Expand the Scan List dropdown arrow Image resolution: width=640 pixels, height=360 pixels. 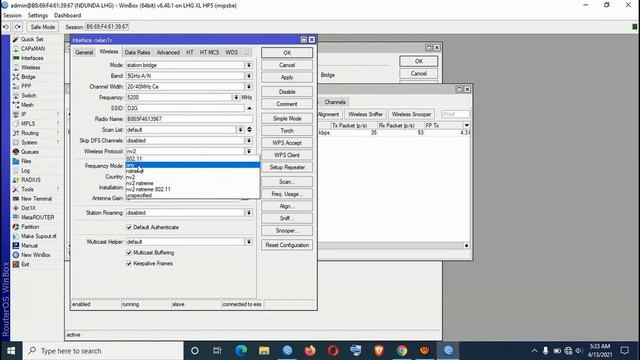[240, 130]
